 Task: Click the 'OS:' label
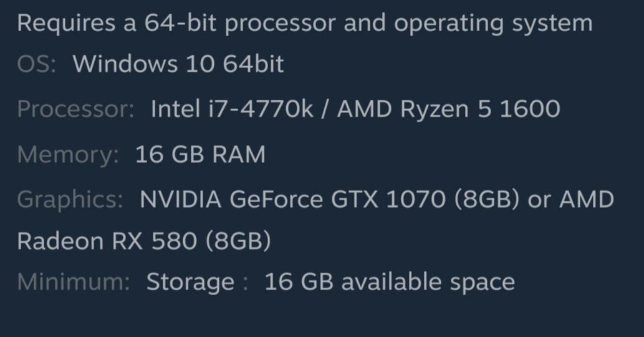(x=36, y=64)
